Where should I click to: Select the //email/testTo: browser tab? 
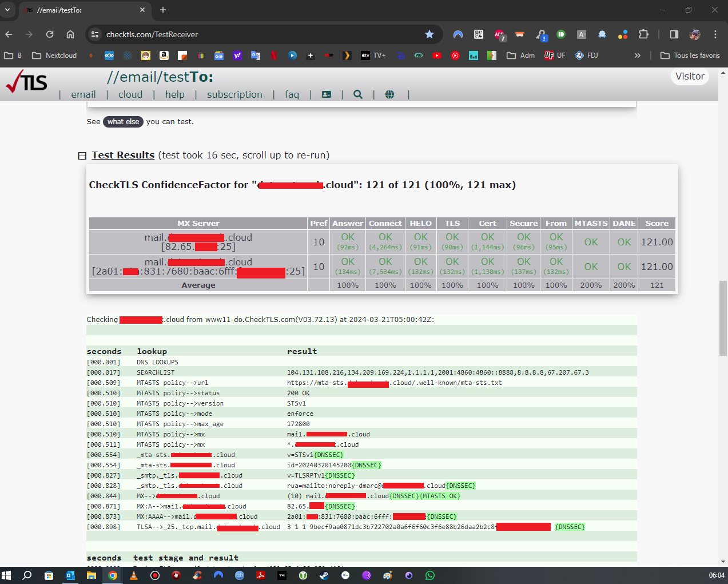(86, 10)
